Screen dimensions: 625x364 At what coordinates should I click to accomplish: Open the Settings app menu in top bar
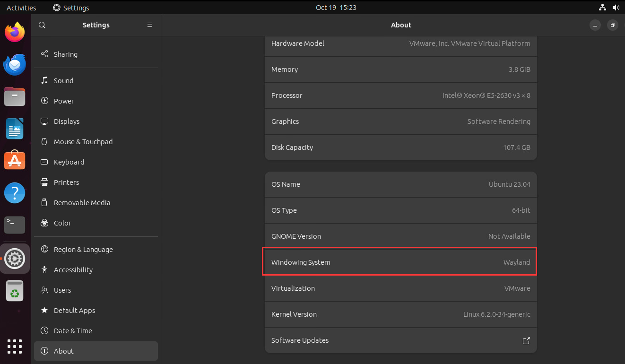pyautogui.click(x=71, y=8)
